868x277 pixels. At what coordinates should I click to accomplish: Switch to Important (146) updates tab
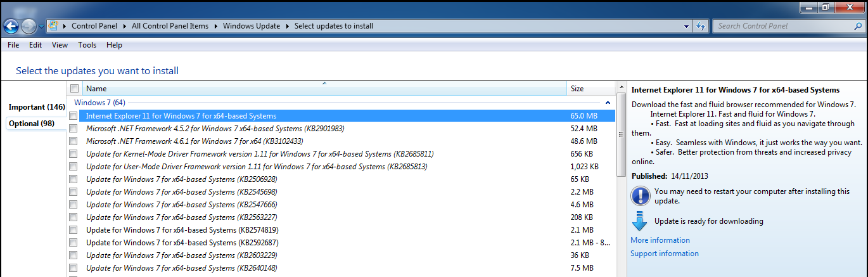coord(36,107)
